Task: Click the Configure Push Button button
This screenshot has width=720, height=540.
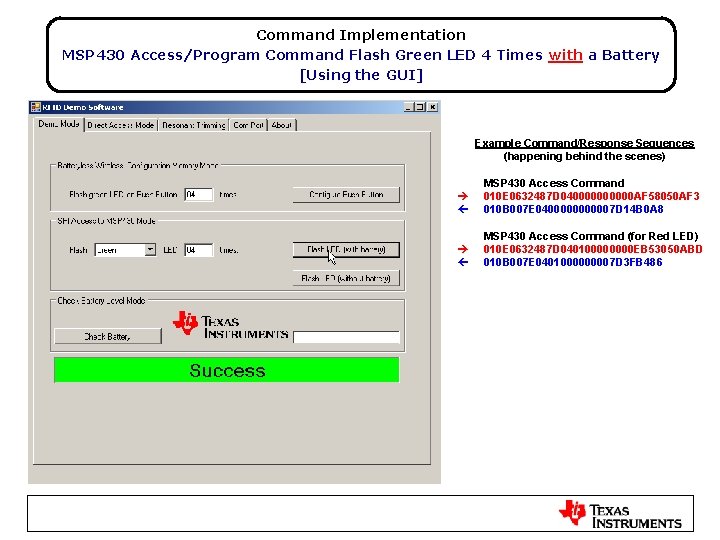Action: click(x=346, y=194)
